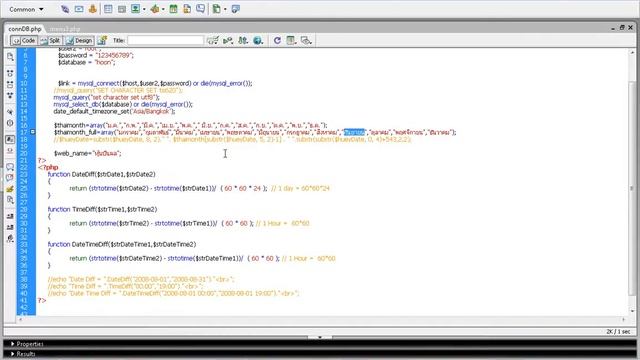Insert a Named Anchor
Viewport: 640px width, 360px height.
tap(93, 9)
